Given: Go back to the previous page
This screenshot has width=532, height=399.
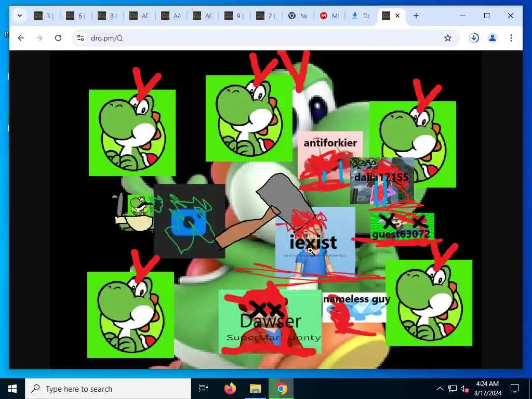Looking at the screenshot, I should [21, 38].
